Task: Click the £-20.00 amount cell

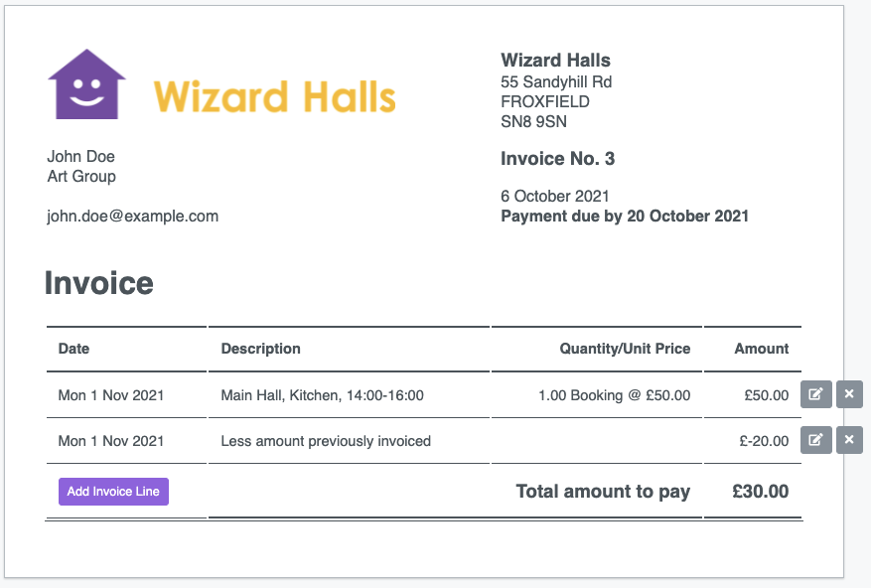Action: pyautogui.click(x=764, y=441)
